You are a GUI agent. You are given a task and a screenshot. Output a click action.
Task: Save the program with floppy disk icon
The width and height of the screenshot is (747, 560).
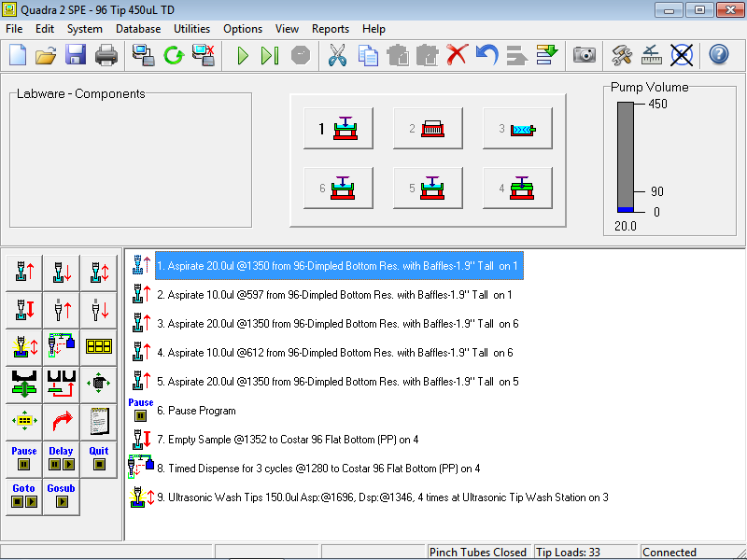76,55
